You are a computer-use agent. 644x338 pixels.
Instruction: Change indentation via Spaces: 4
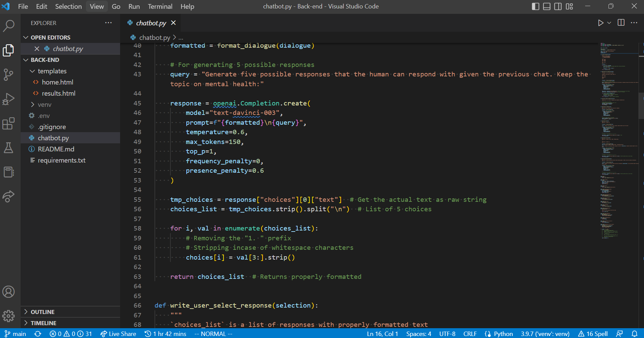419,334
